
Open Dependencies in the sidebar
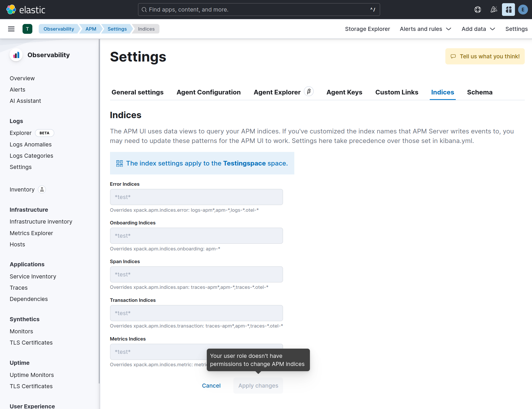(29, 299)
